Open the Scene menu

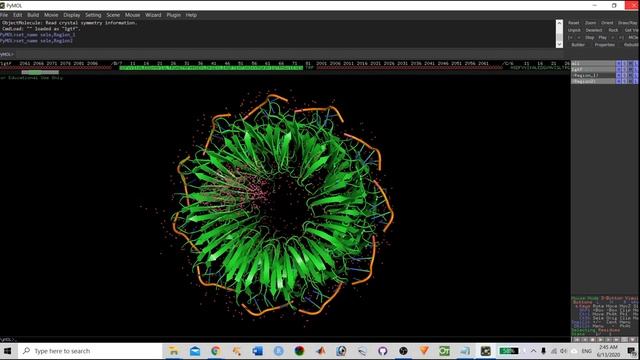click(x=113, y=15)
